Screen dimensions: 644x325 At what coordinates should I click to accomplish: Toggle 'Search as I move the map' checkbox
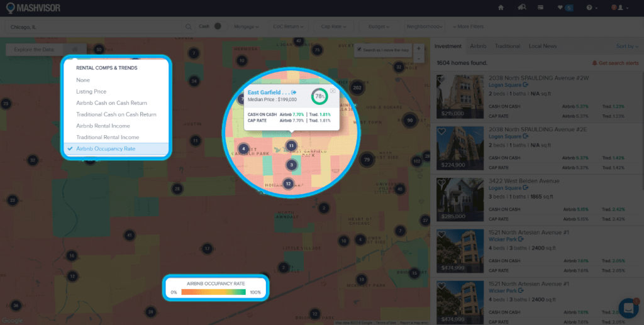[x=359, y=49]
